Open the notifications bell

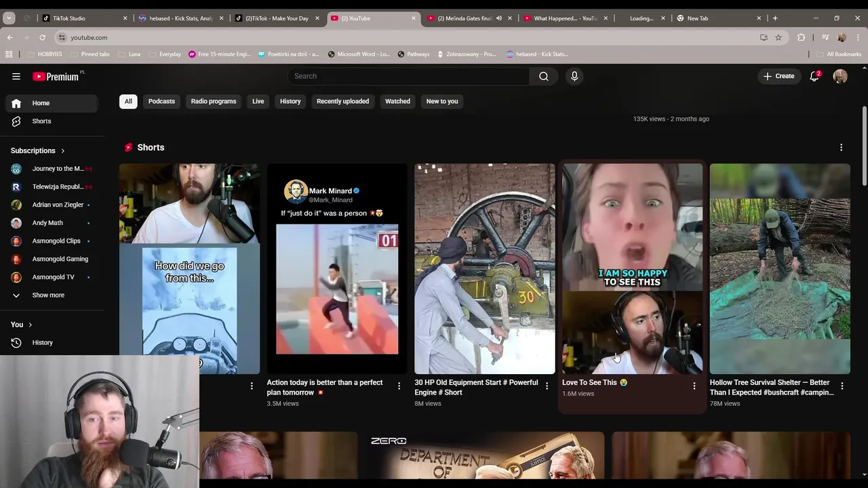point(814,76)
